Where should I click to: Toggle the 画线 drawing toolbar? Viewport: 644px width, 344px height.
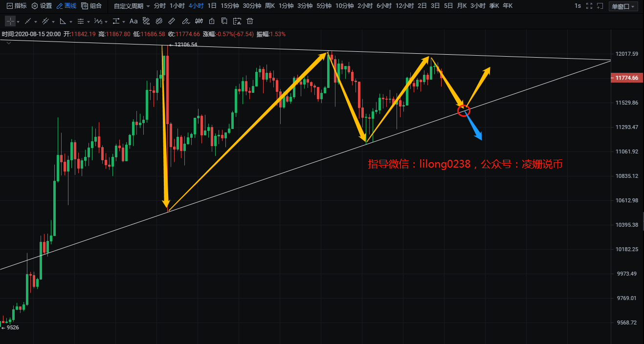pos(66,6)
